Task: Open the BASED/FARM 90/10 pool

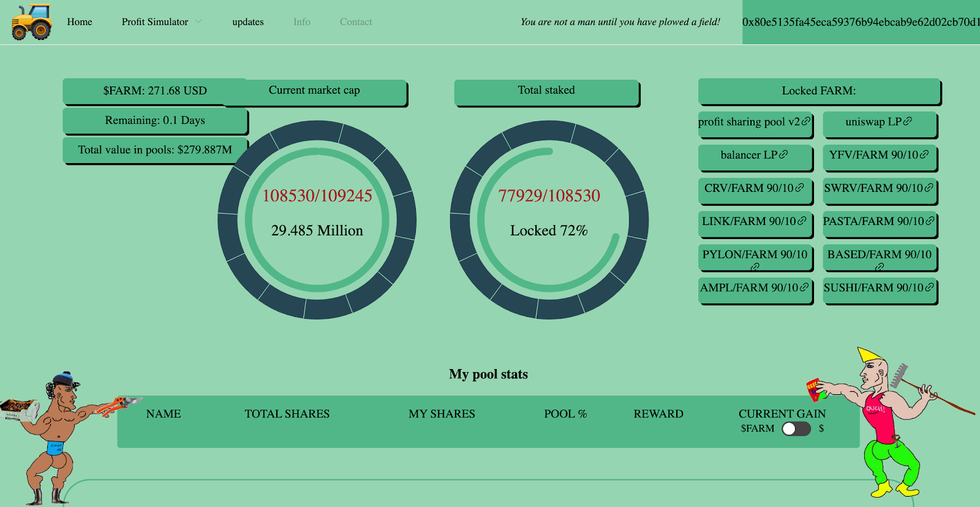Action: pos(880,257)
